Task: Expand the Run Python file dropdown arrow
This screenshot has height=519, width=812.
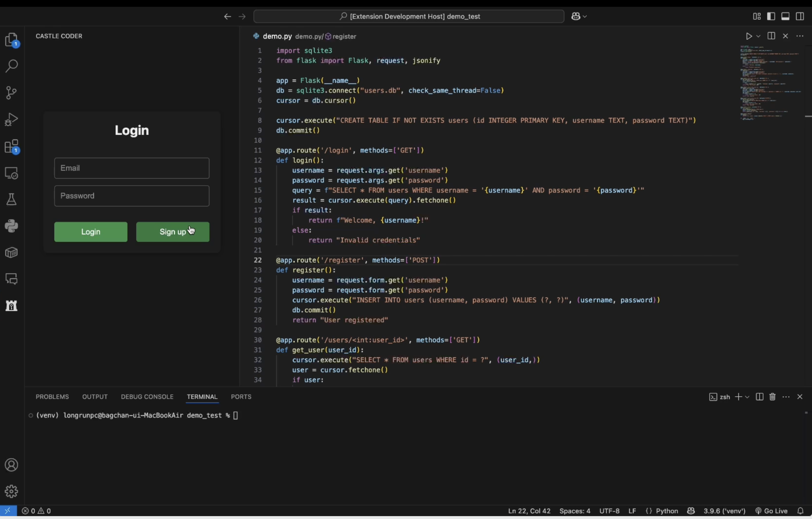Action: (x=758, y=36)
